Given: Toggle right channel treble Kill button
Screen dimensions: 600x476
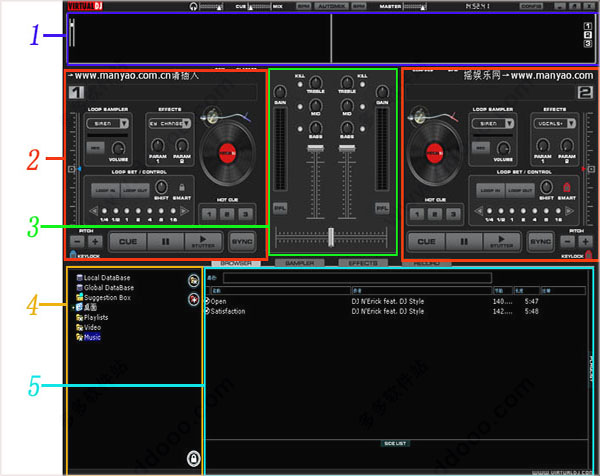Looking at the screenshot, I should point(362,85).
